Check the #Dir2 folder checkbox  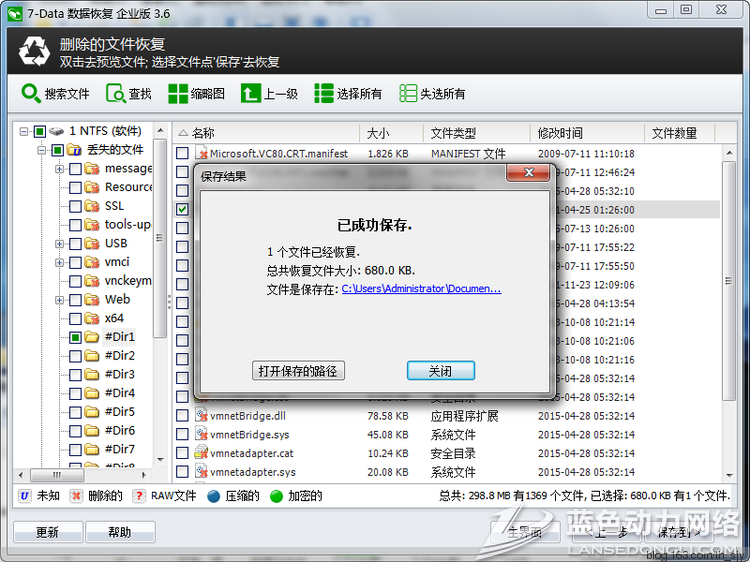(76, 356)
